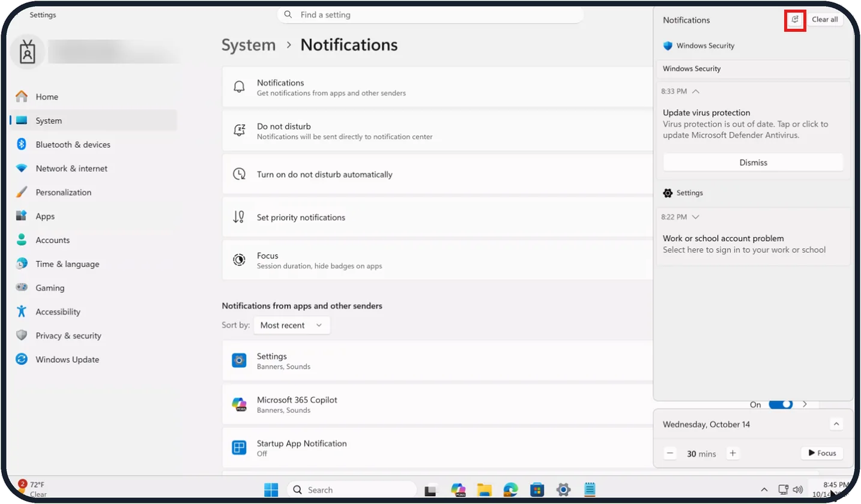Open Set priority notifications option
This screenshot has width=861, height=504.
coord(437,217)
